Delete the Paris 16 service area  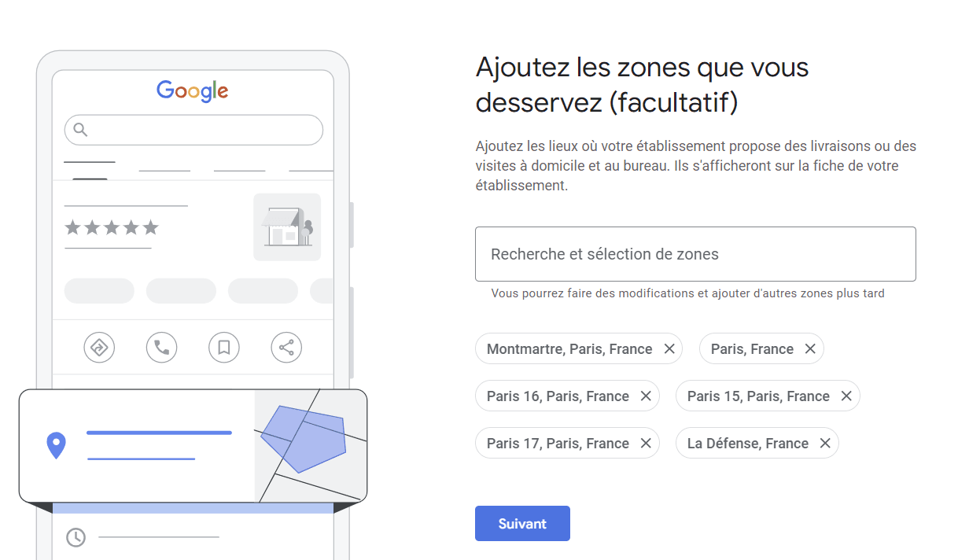point(645,396)
